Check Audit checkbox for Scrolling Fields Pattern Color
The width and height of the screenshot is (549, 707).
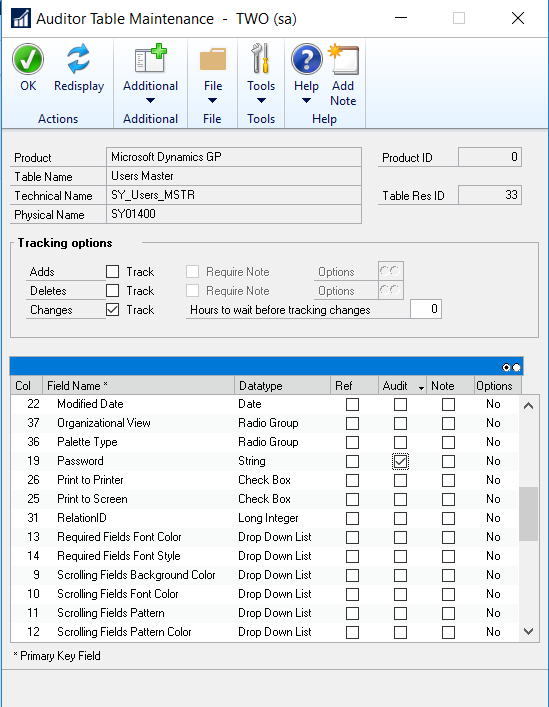[x=400, y=632]
